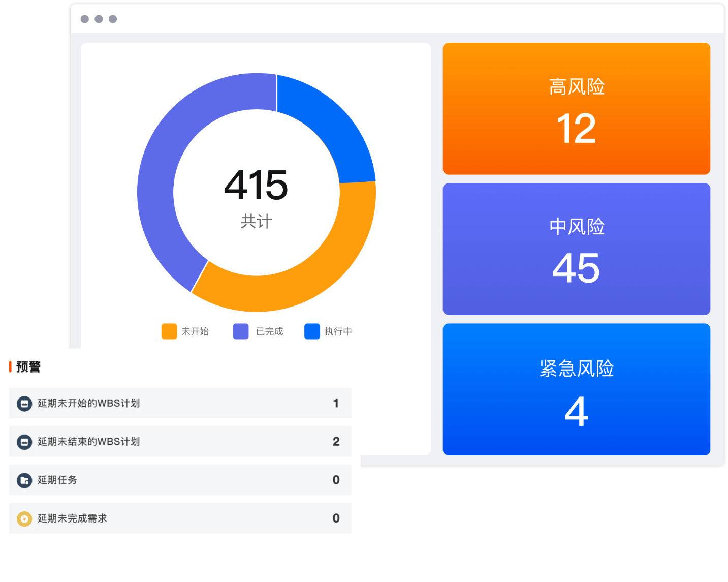Screen dimensions: 728x582
Task: Select the 延期未开始的WBS计划 warning row
Action: click(x=180, y=404)
